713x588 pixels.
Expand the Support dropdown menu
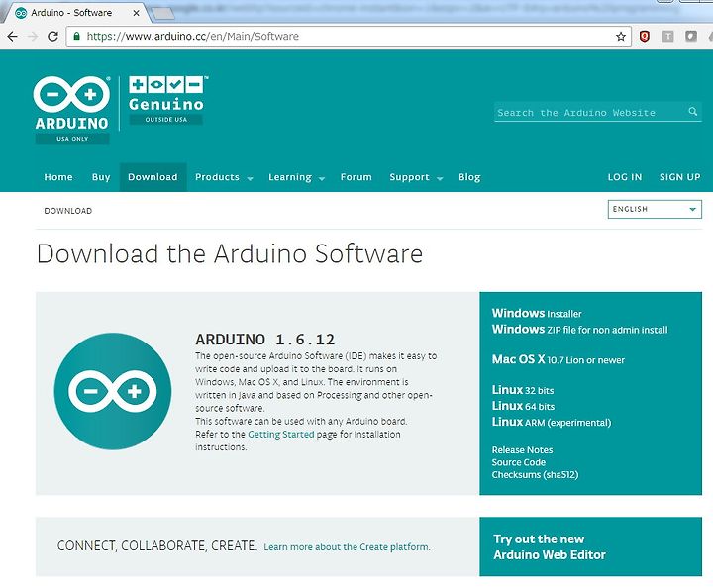coord(416,177)
